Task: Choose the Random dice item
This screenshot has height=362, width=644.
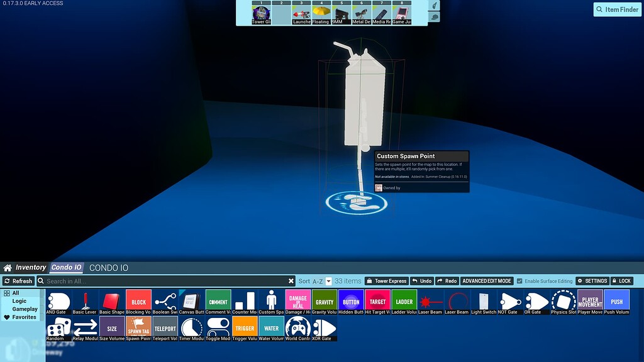Action: 58,328
